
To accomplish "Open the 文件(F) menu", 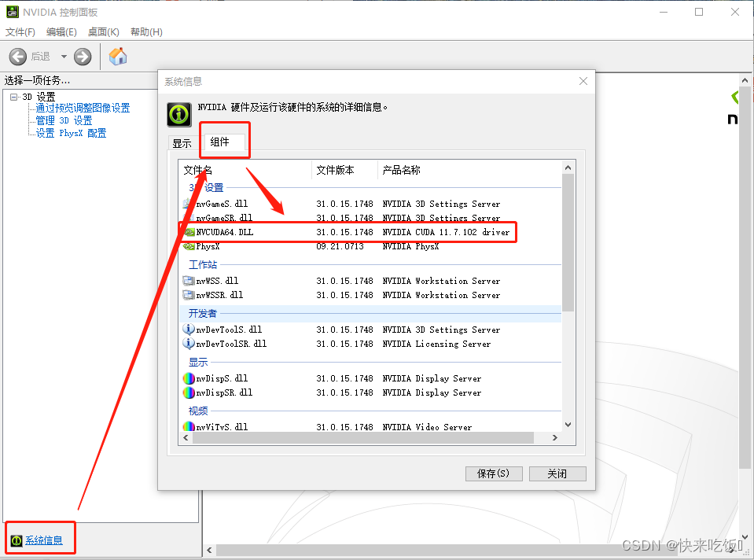I will click(x=20, y=32).
